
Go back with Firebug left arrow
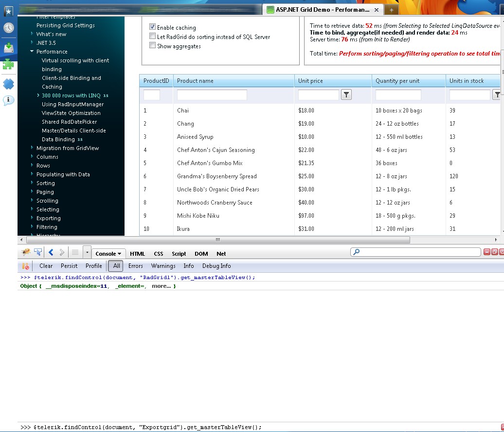[x=51, y=252]
